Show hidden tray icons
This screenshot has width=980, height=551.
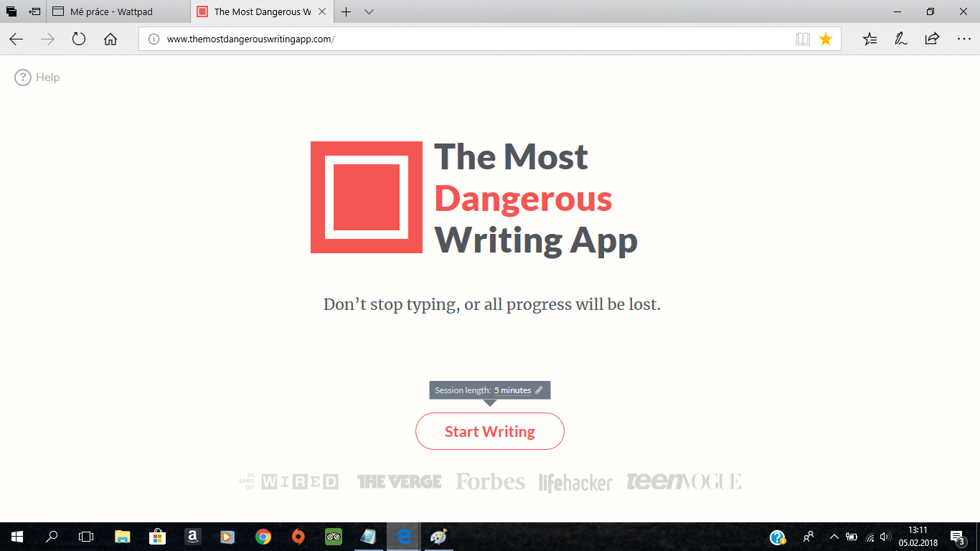pyautogui.click(x=834, y=537)
